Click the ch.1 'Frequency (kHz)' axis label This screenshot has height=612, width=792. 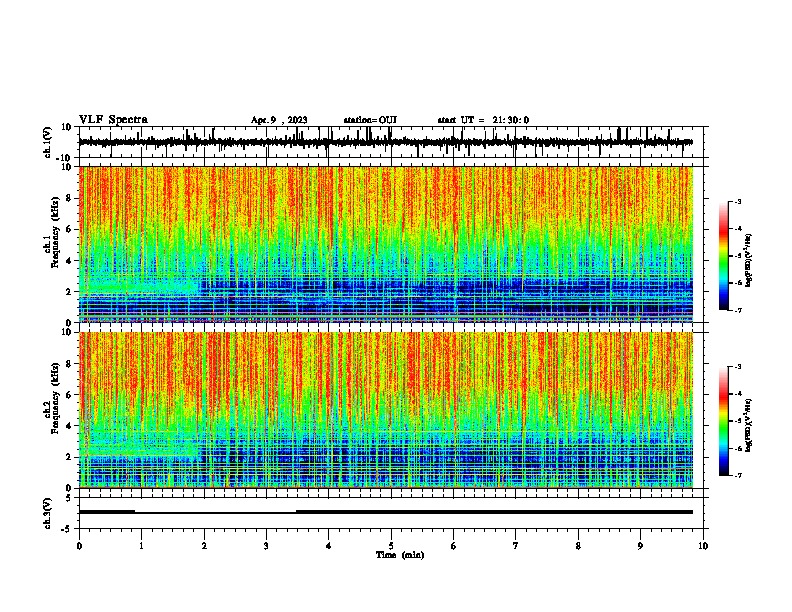coord(55,233)
